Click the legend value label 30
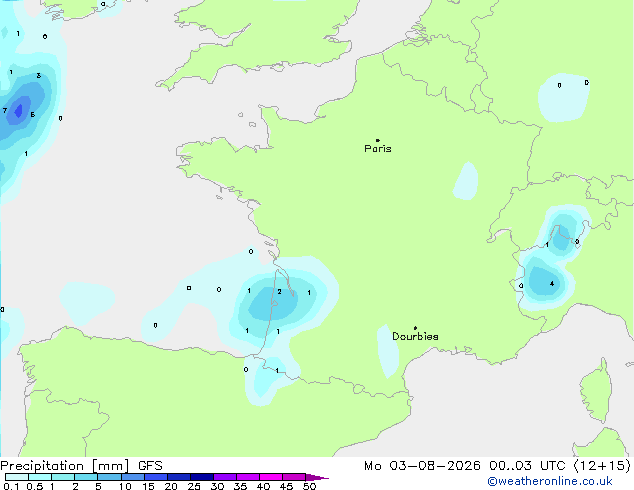The height and width of the screenshot is (490, 634). 217,486
